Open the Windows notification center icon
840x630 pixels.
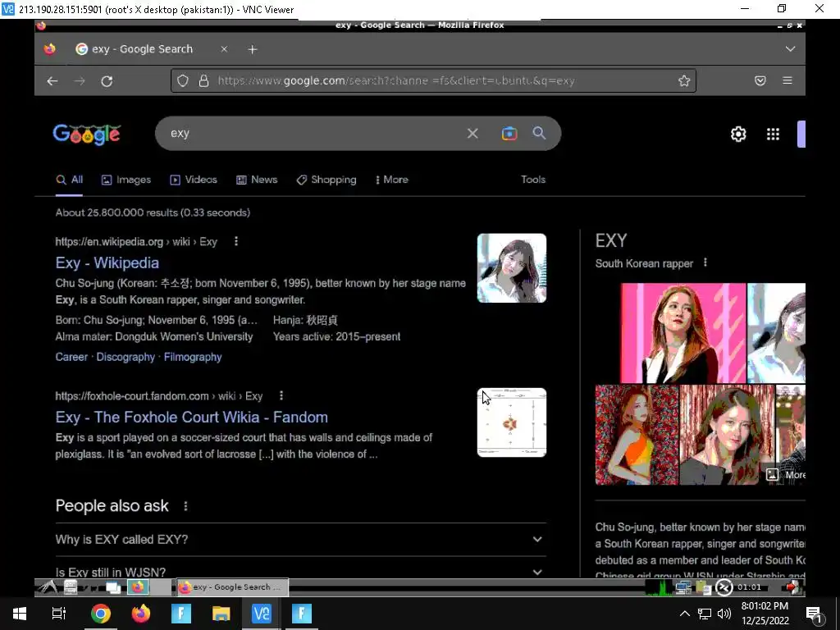(814, 614)
